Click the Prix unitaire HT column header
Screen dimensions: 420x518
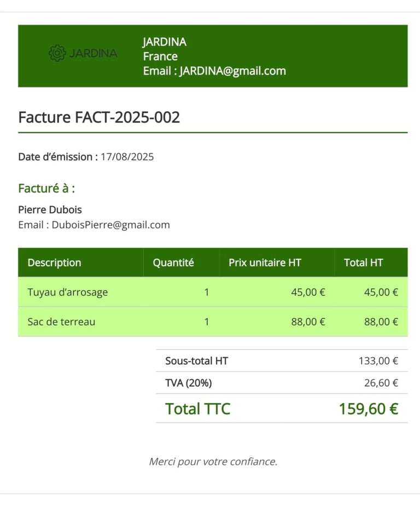click(x=265, y=263)
